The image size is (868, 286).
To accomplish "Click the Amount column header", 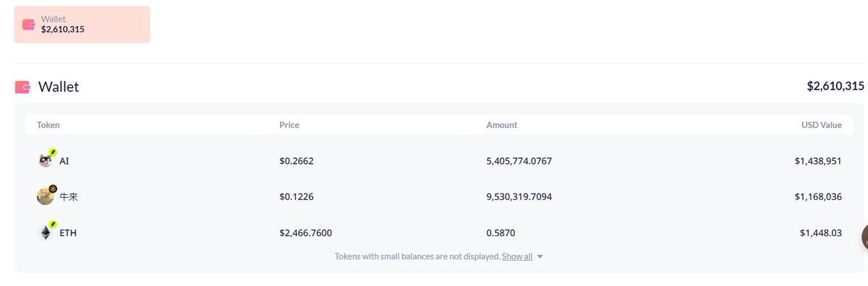I will pos(502,125).
